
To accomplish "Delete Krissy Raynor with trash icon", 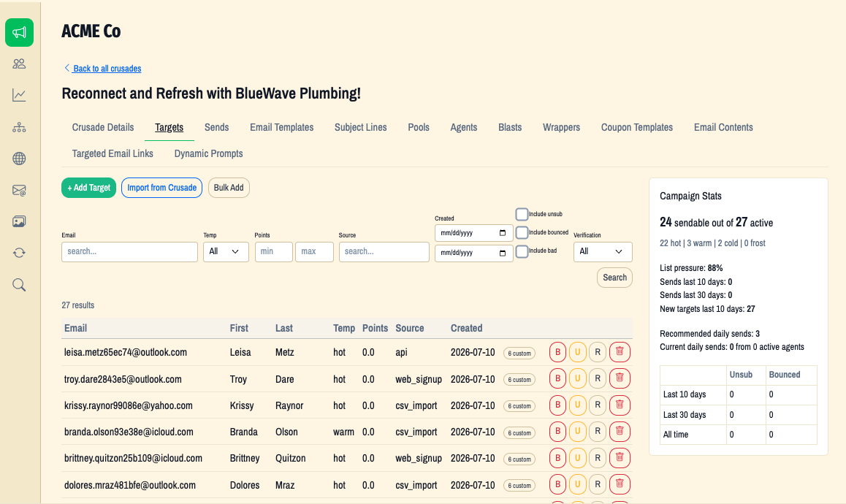I will (620, 405).
